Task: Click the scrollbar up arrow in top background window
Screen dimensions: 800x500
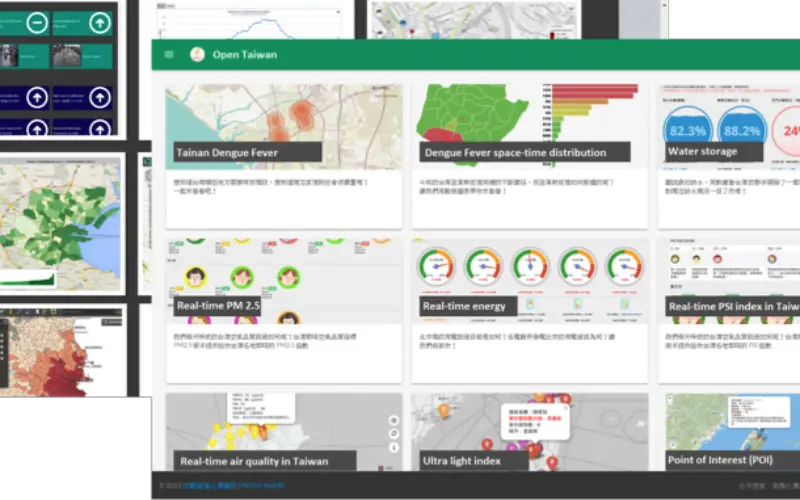Action: click(x=664, y=5)
